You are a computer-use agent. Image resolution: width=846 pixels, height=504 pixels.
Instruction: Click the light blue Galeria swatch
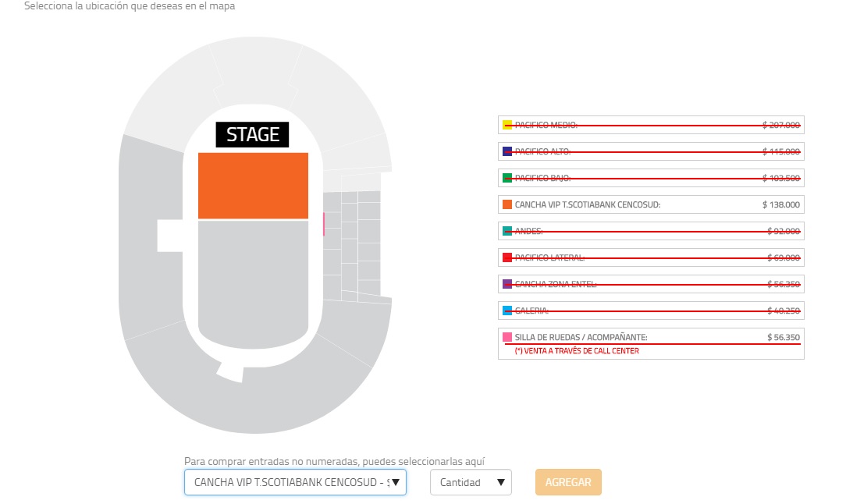coord(507,311)
